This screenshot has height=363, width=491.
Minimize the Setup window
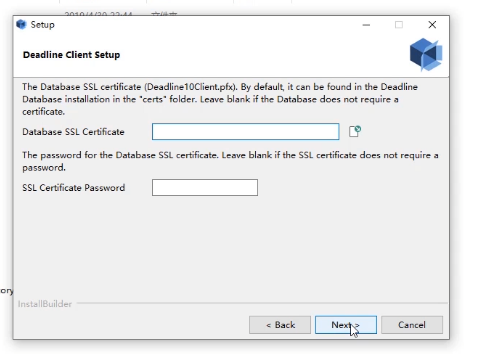pos(366,25)
